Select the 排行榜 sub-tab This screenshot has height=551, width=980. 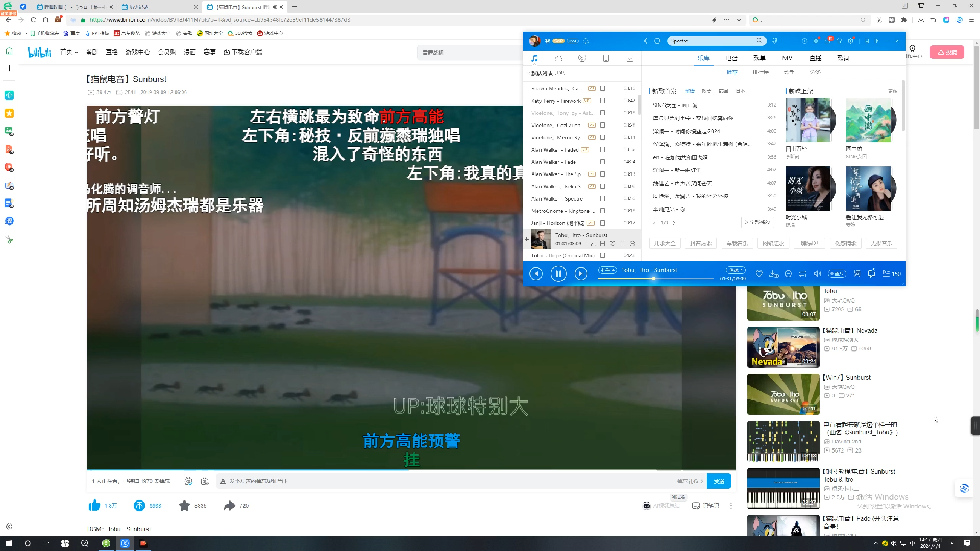click(x=760, y=72)
